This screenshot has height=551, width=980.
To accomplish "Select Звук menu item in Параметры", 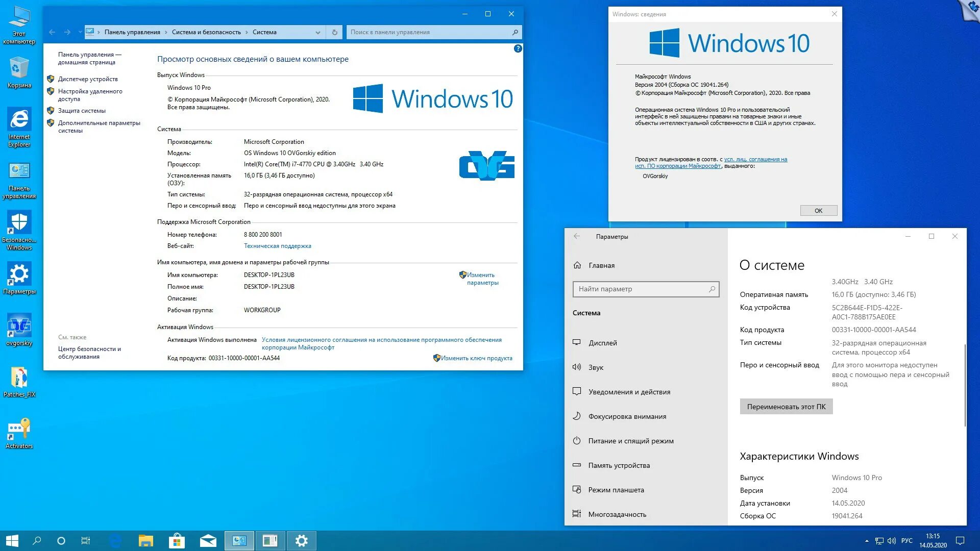I will coord(596,367).
